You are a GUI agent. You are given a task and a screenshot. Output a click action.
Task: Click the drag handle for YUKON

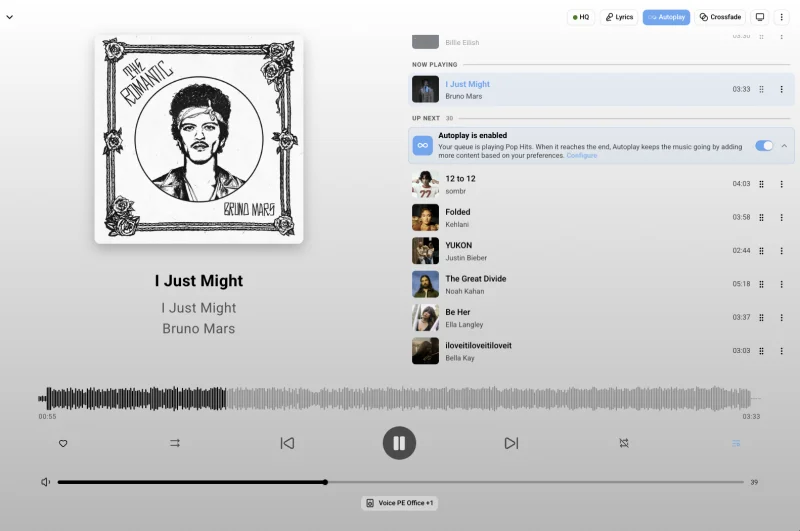[761, 251]
